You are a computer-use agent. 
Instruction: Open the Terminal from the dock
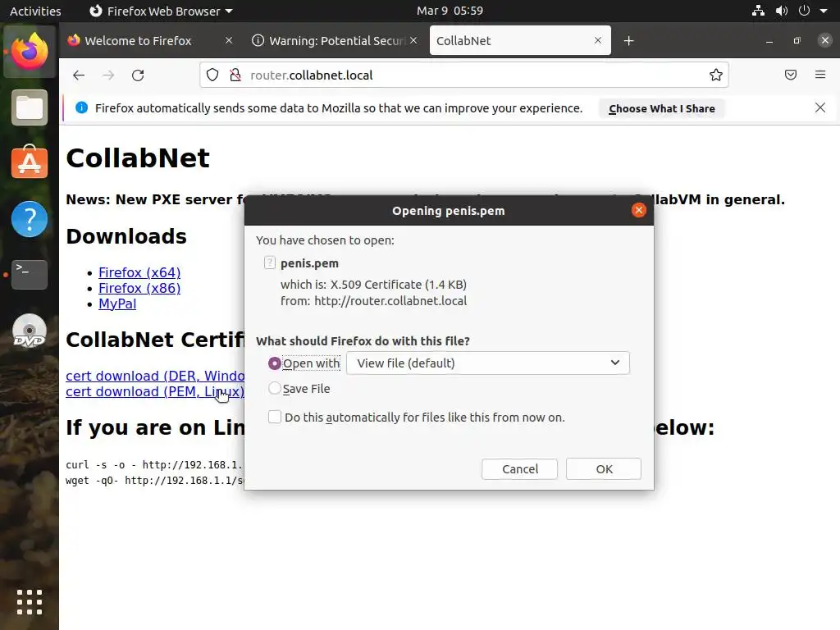pyautogui.click(x=30, y=274)
